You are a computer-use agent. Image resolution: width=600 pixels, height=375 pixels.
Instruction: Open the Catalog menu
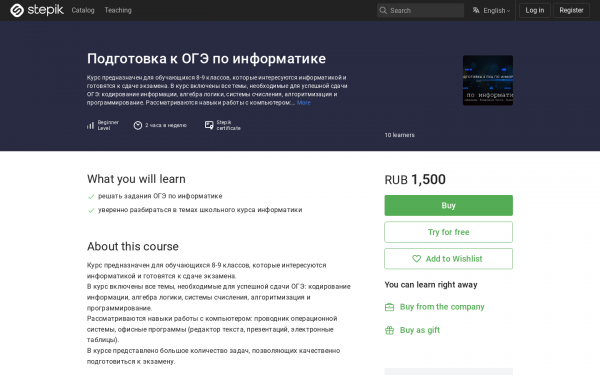point(83,10)
